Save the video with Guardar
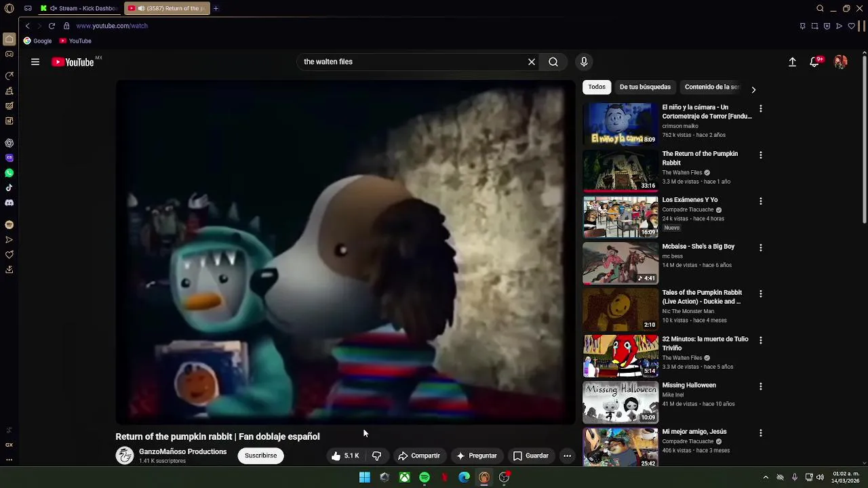 coord(531,456)
